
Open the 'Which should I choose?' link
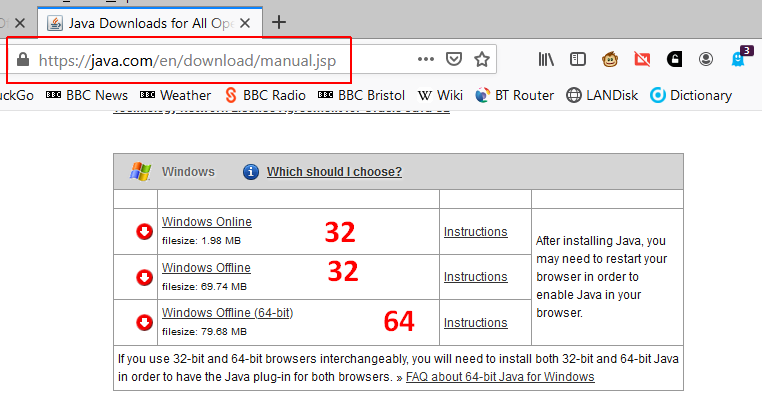[x=334, y=171]
